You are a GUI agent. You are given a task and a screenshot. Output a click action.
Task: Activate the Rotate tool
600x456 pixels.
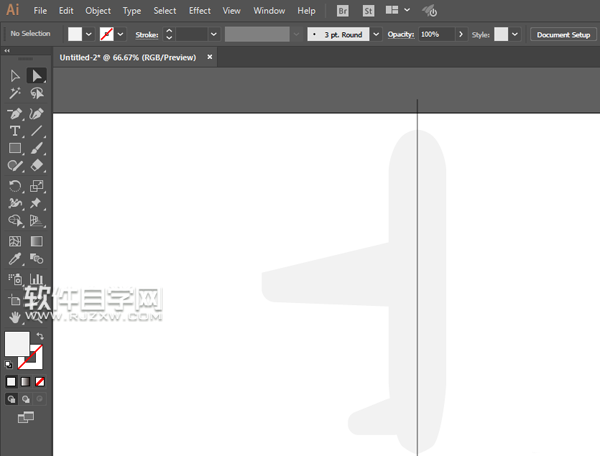pyautogui.click(x=15, y=186)
